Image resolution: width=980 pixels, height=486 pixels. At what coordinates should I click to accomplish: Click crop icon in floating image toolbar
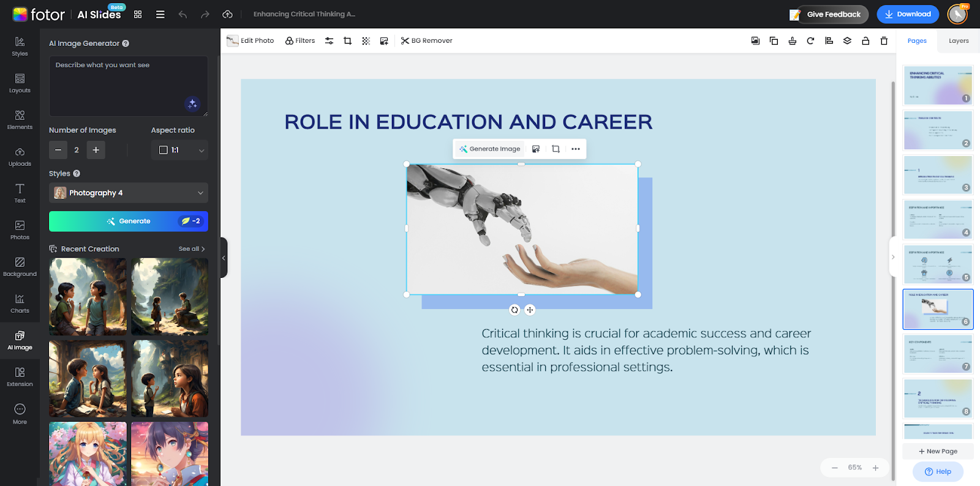[x=556, y=149]
